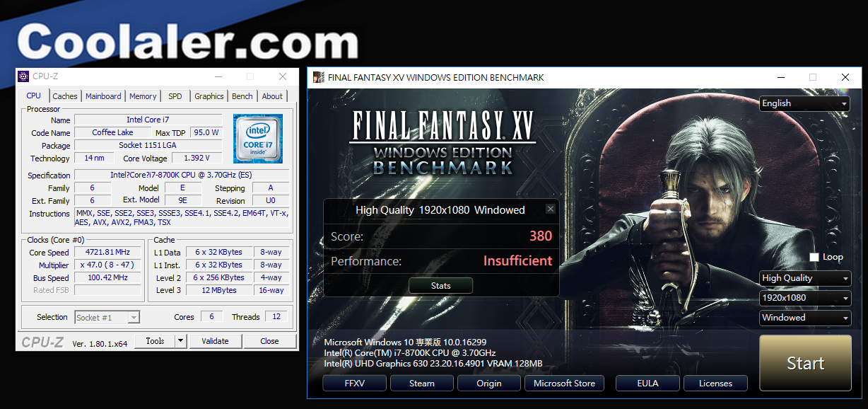Click the Validate button

(x=215, y=341)
